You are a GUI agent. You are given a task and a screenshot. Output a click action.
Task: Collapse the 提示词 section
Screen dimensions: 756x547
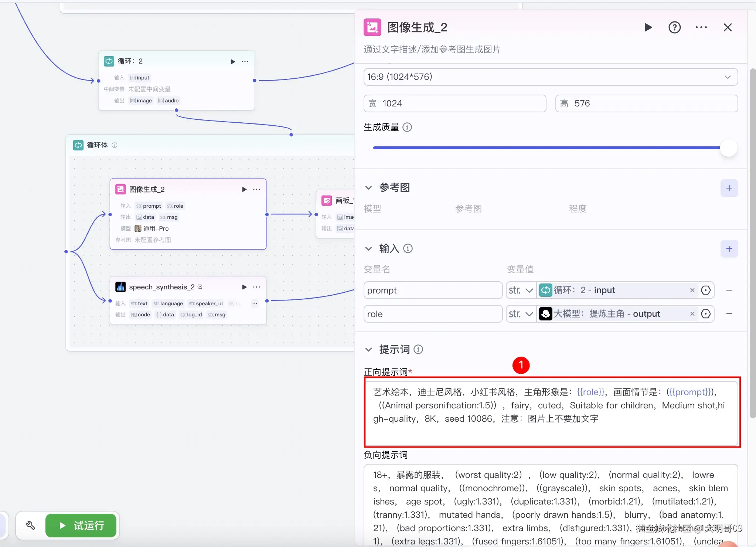click(x=368, y=350)
